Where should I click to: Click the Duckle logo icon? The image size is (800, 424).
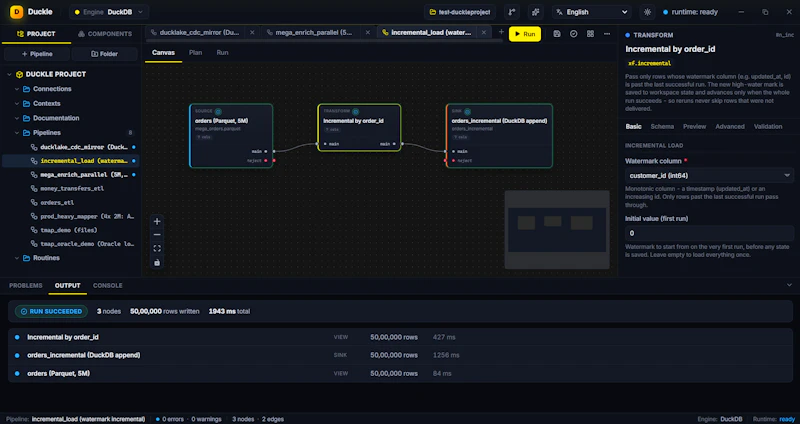click(x=16, y=12)
